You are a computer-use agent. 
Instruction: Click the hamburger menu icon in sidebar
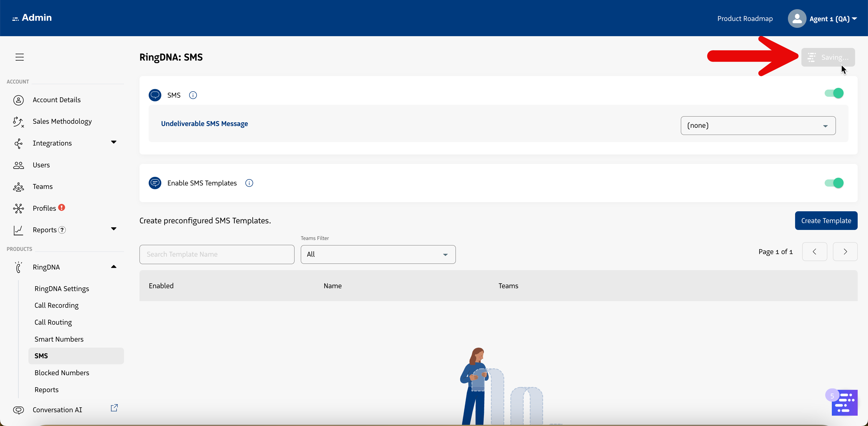click(x=20, y=57)
